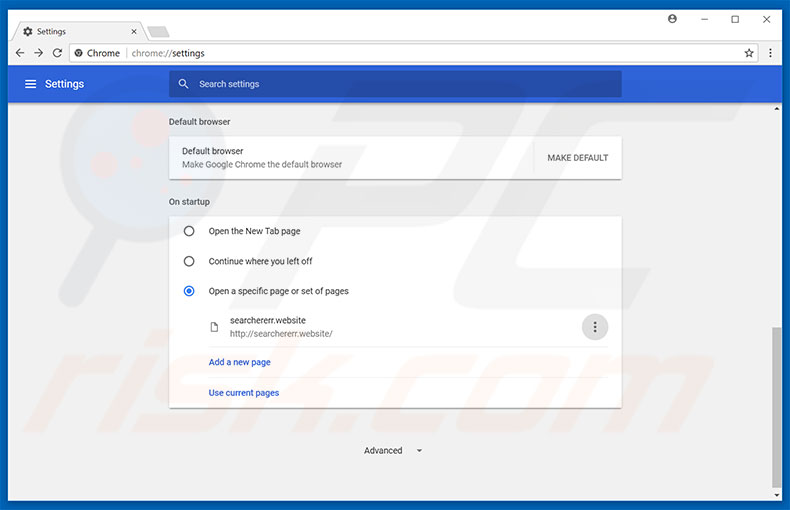The width and height of the screenshot is (790, 510).
Task: Bookmark this page with the star icon
Action: (748, 53)
